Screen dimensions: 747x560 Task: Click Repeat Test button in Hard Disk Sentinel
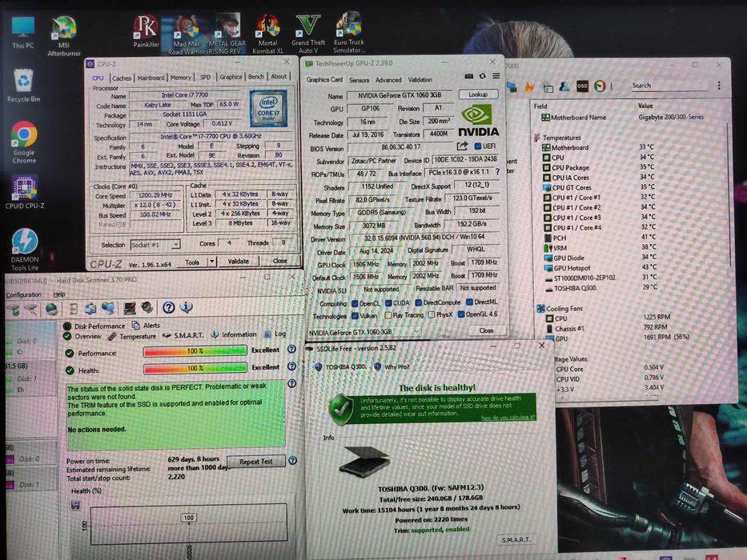pos(256,462)
